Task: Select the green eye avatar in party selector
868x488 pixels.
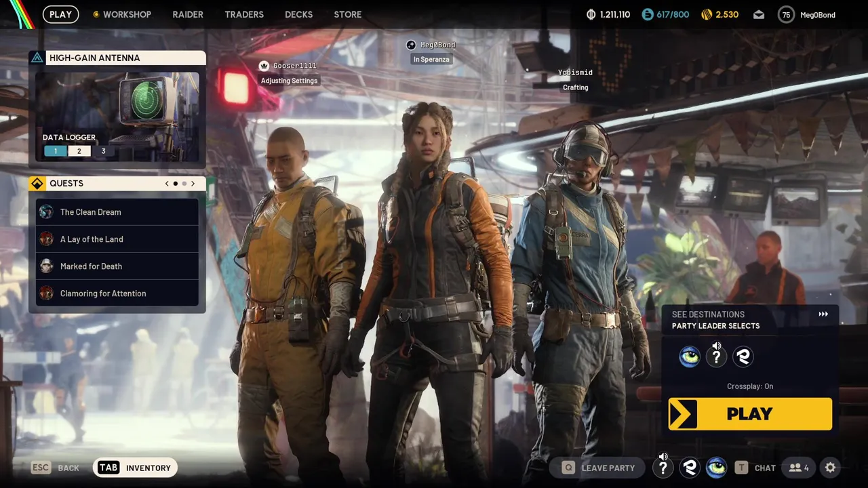Action: tap(690, 357)
